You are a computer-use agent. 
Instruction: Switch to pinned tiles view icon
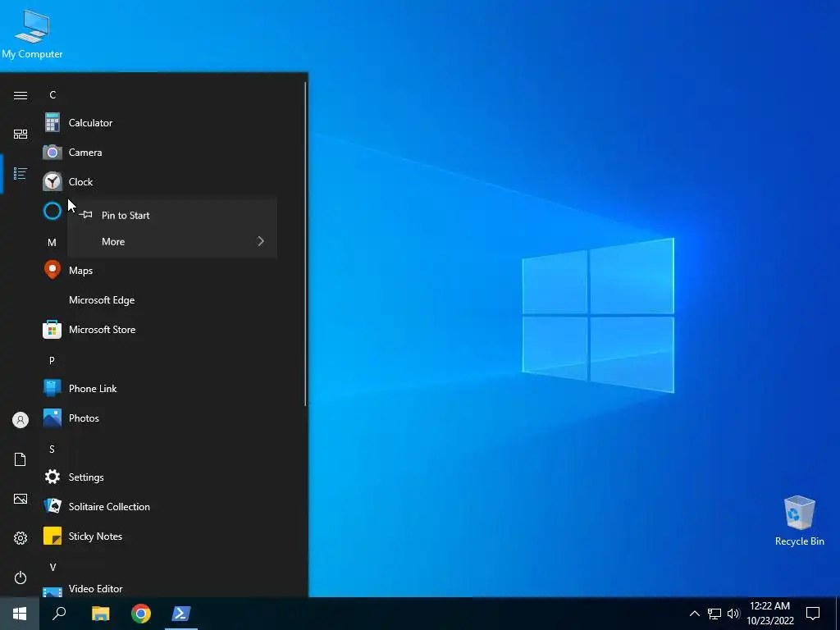coord(21,134)
